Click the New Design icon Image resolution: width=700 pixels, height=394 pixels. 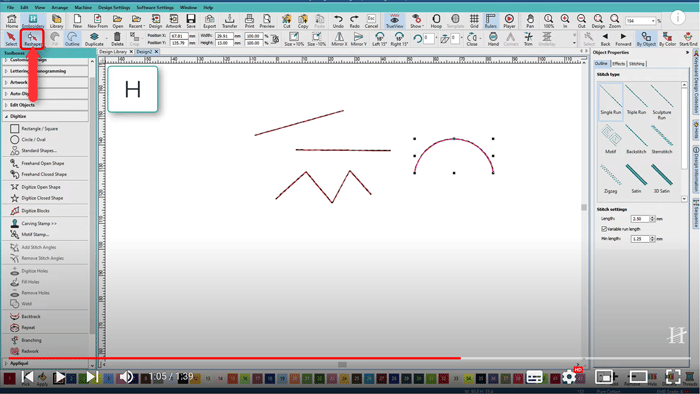77,21
